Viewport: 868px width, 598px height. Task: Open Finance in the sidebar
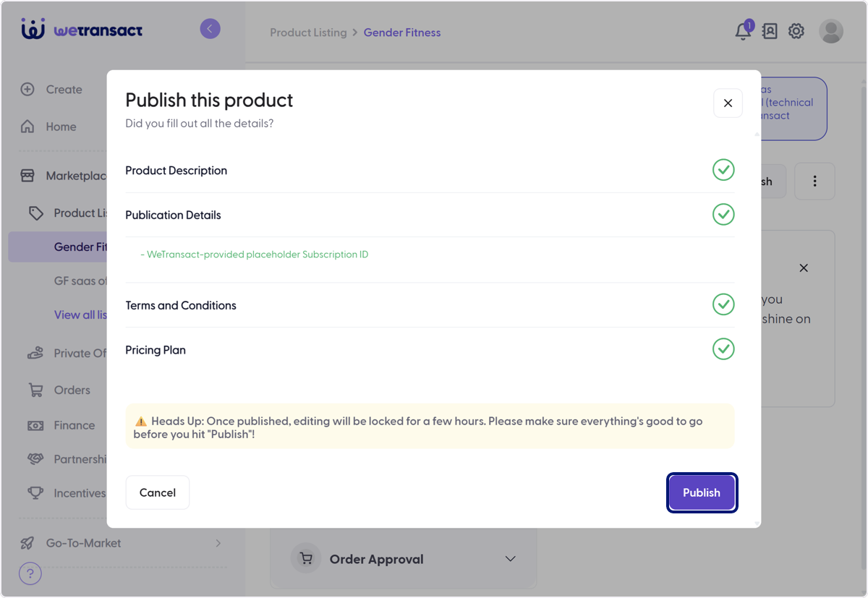click(x=75, y=425)
